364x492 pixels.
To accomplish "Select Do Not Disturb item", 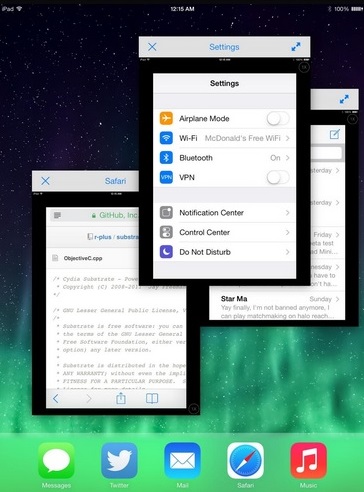I will coord(224,252).
